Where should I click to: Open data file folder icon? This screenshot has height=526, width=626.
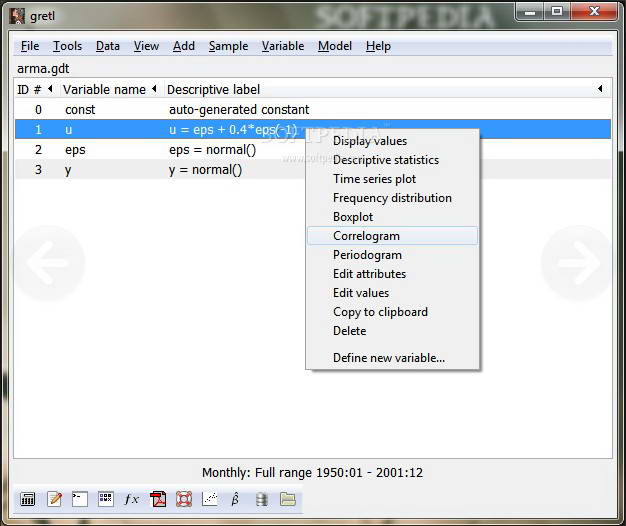point(287,499)
